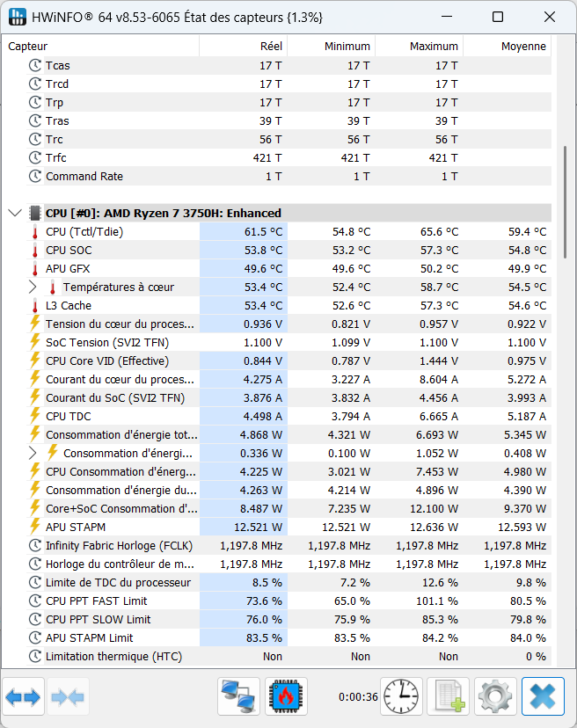
Task: Click thermometer icon beside CPU (Tctl/Tdie)
Action: point(35,232)
